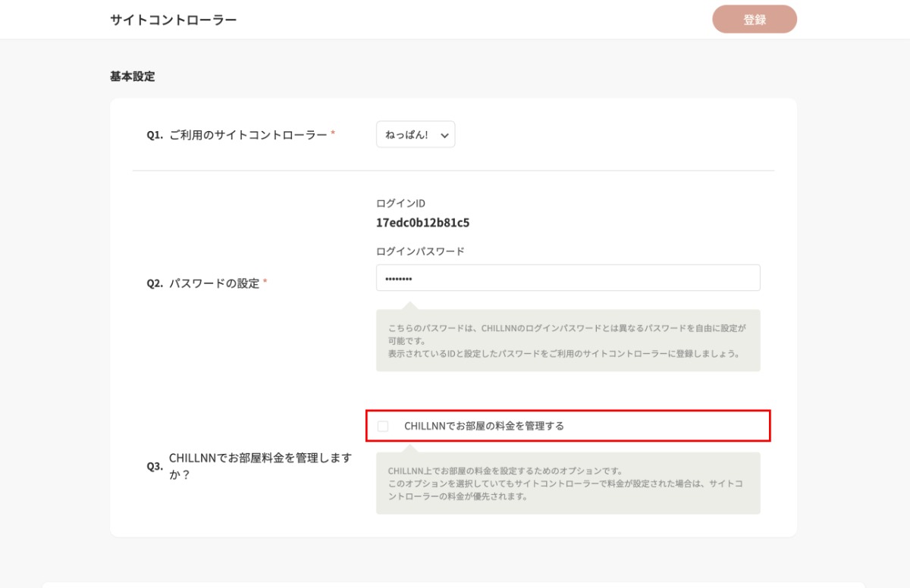Click the chevron arrow beside ねっぱん!
The width and height of the screenshot is (910, 588).
[x=444, y=136]
